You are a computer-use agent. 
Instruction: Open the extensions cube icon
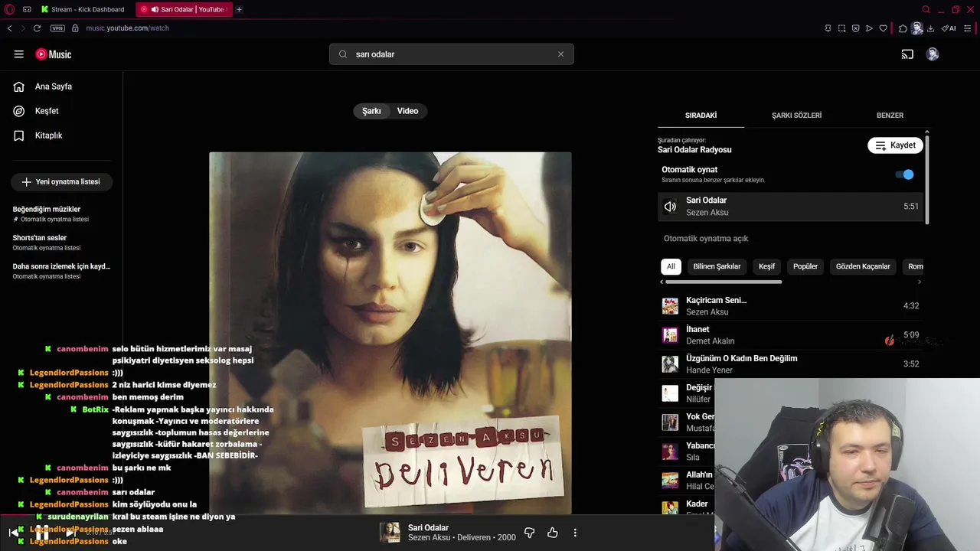[903, 28]
